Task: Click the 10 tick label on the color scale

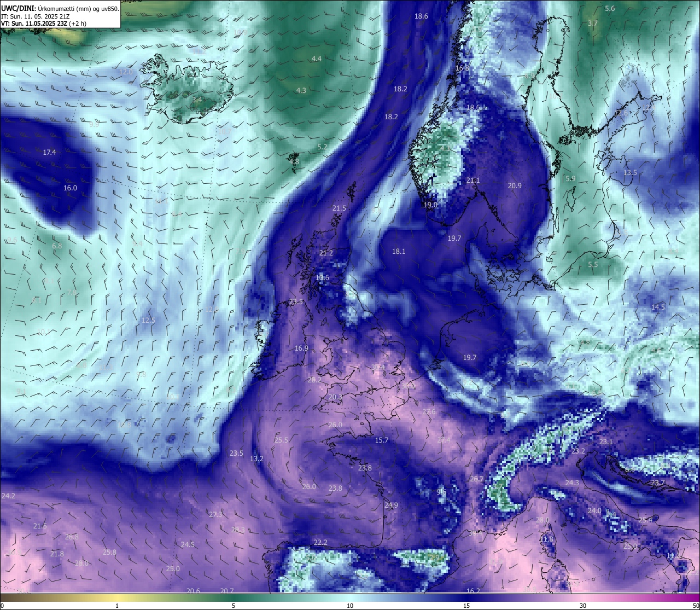Action: pos(350,606)
